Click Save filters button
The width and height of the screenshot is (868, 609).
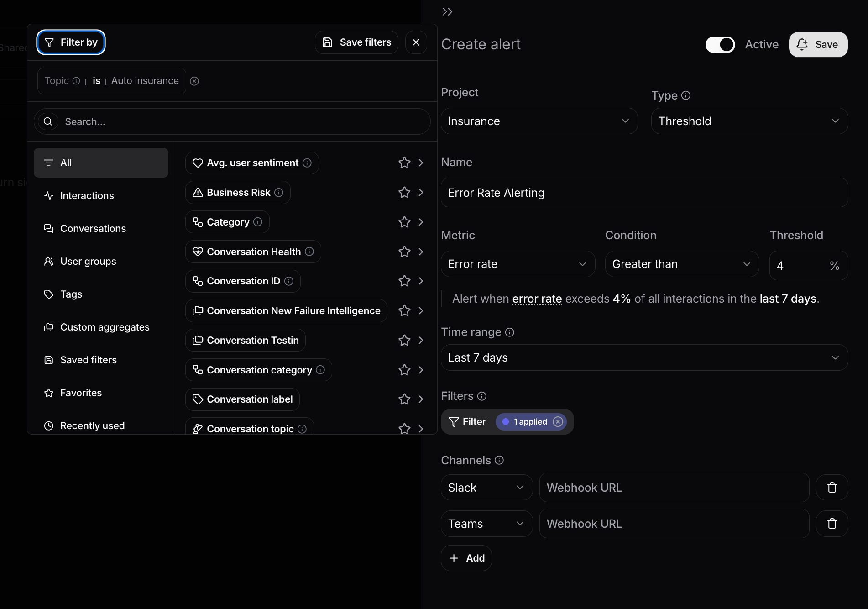coord(356,42)
